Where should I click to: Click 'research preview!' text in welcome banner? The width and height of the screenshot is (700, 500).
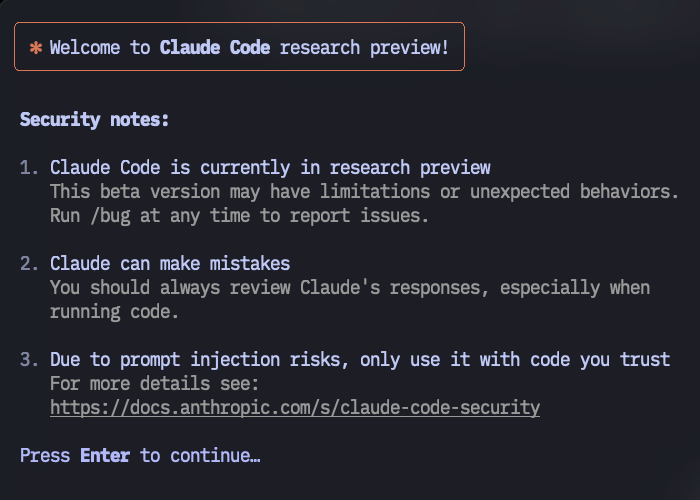click(x=364, y=47)
